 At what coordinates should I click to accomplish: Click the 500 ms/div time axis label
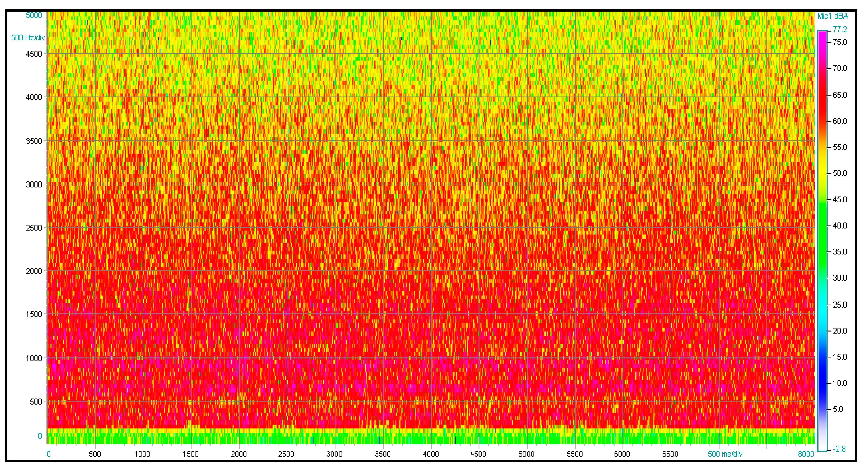click(725, 454)
